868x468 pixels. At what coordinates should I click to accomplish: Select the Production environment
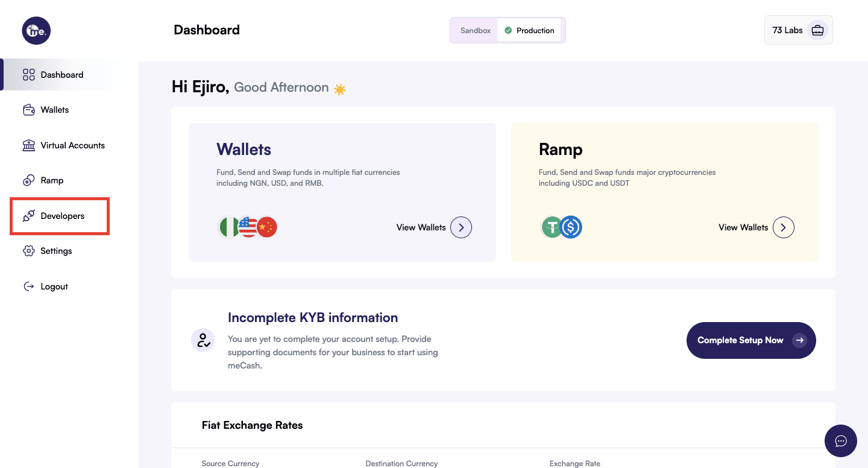pos(529,30)
